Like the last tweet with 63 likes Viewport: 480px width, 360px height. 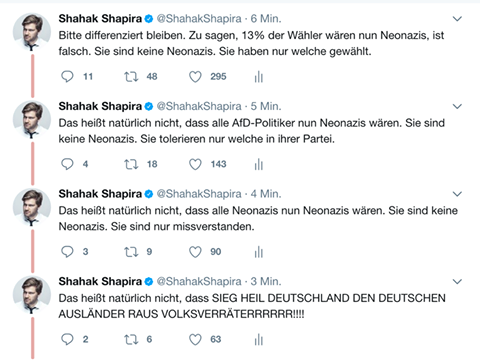[x=195, y=340]
